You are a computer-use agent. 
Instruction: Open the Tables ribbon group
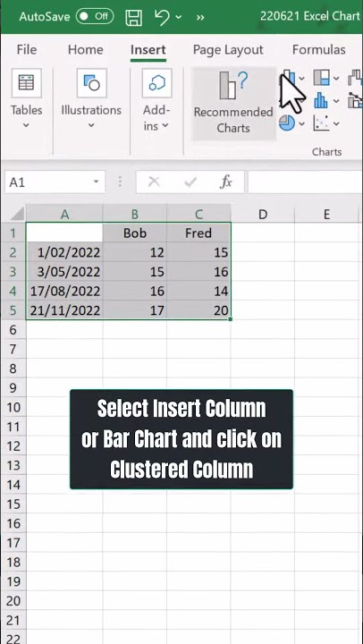27,100
